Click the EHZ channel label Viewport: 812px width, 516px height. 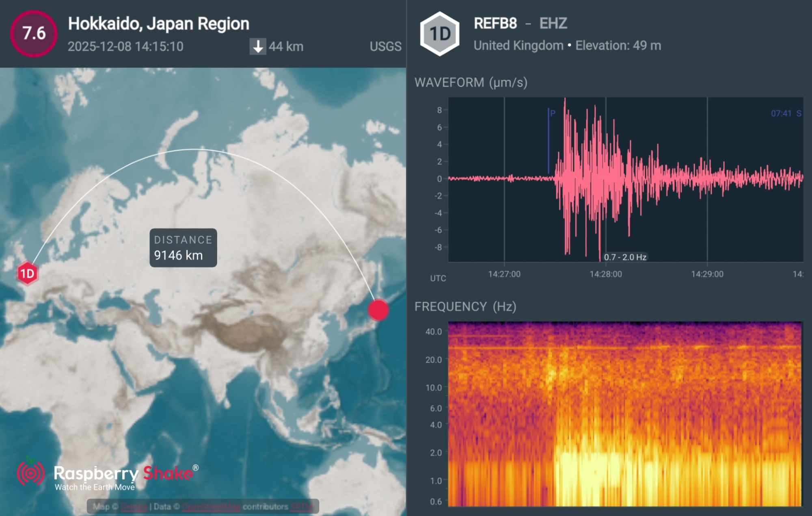553,24
